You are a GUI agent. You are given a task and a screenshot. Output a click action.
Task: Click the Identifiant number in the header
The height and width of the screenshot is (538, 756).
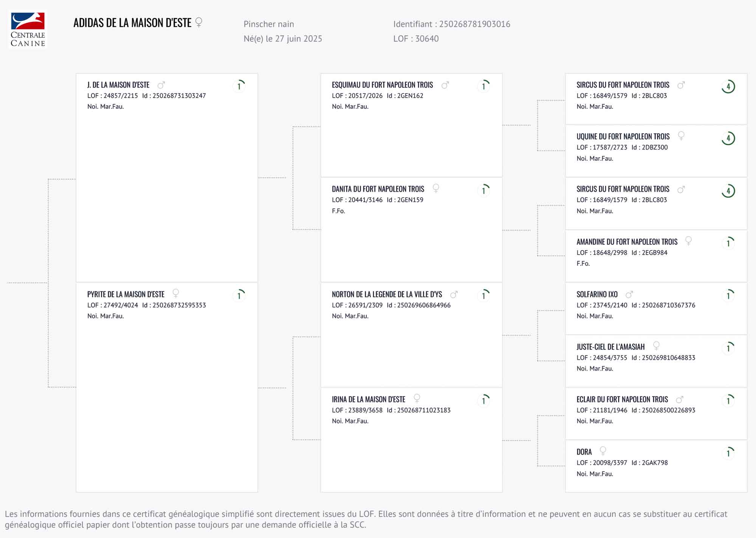(474, 24)
